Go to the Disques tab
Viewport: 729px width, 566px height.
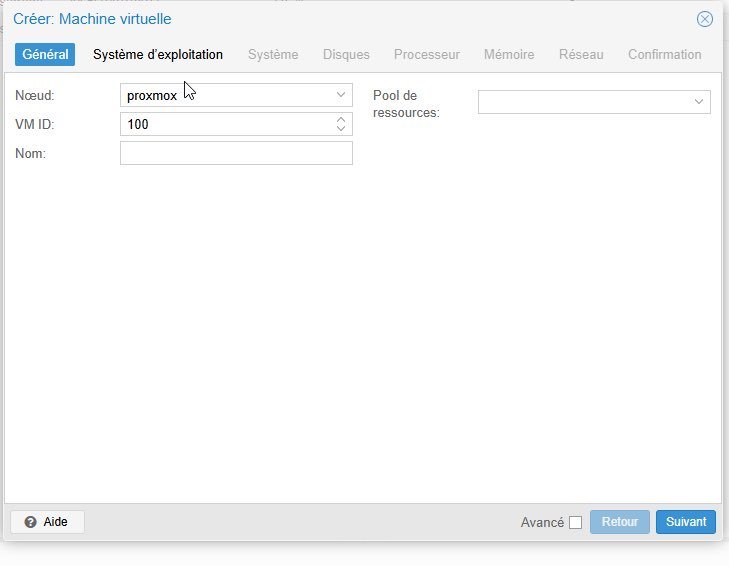[x=346, y=54]
